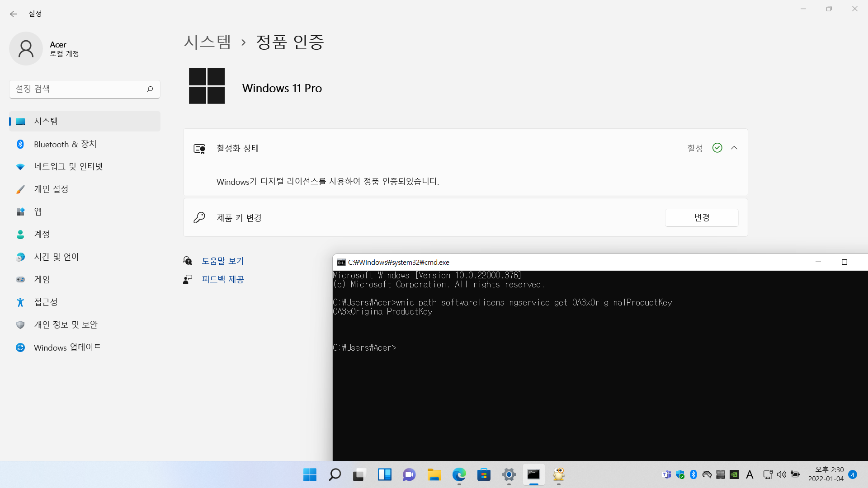Click the cmd.exe title bar icon
This screenshot has height=488, width=868.
tap(341, 263)
